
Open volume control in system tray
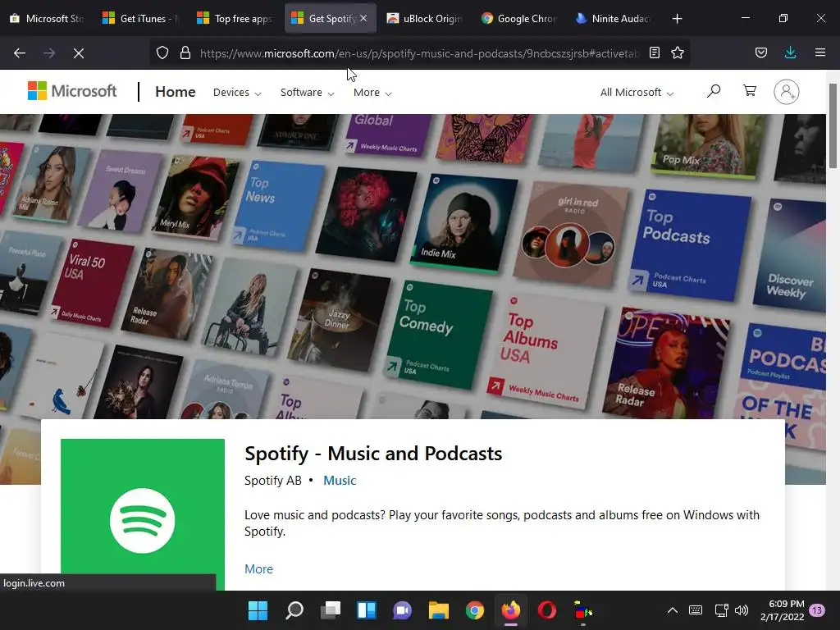tap(742, 610)
